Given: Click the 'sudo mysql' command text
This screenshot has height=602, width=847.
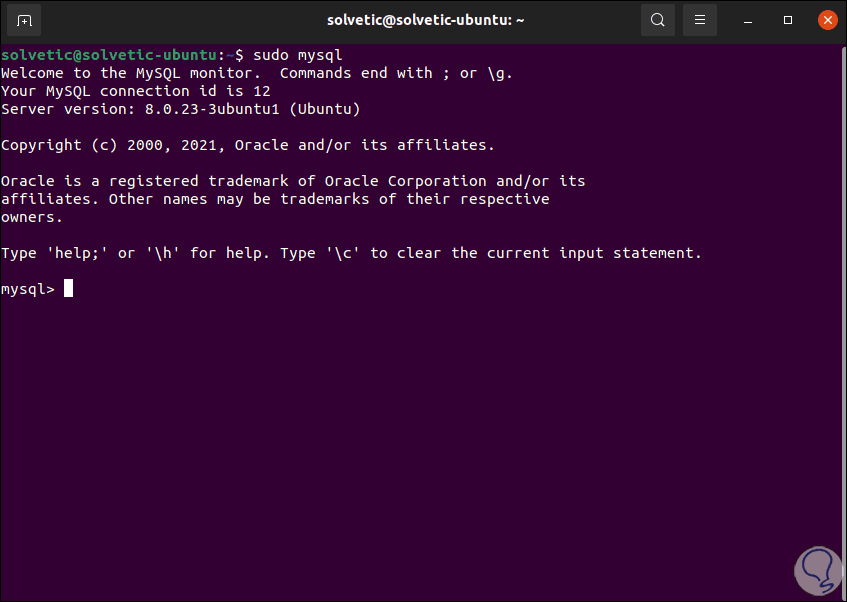Looking at the screenshot, I should coord(297,54).
